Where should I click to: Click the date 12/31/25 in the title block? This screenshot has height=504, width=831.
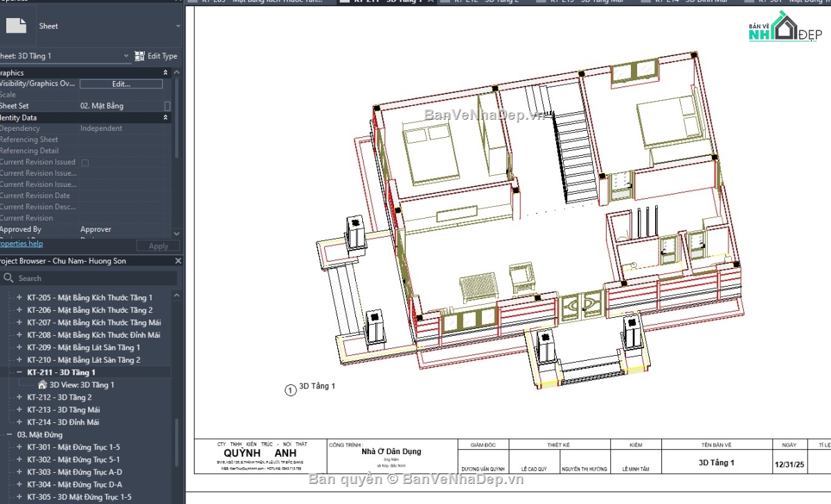(789, 464)
